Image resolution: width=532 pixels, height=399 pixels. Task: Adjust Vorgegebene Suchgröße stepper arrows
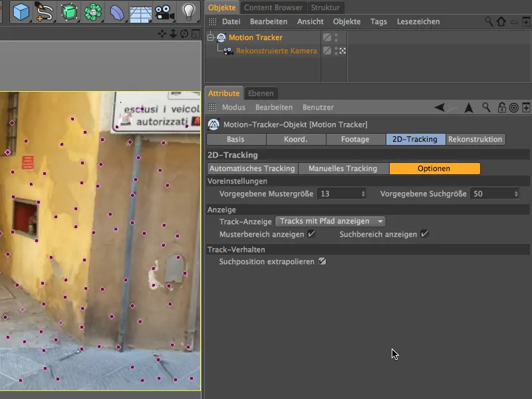(516, 194)
